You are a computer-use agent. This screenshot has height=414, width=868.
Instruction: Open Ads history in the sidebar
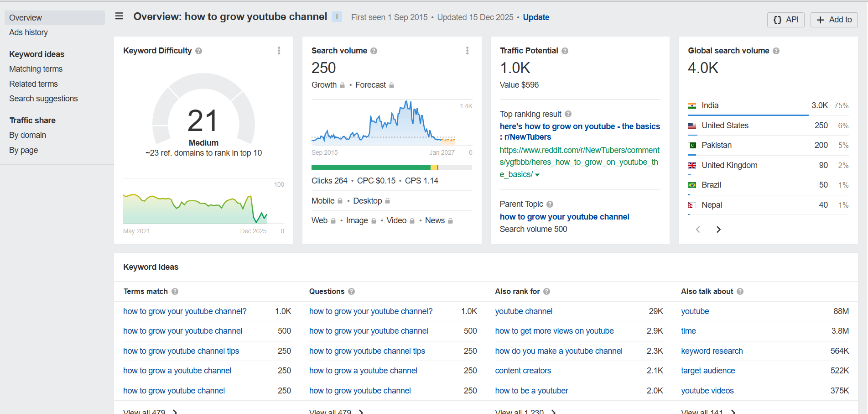pyautogui.click(x=28, y=32)
